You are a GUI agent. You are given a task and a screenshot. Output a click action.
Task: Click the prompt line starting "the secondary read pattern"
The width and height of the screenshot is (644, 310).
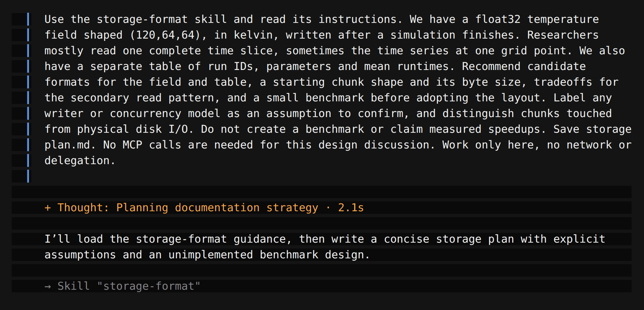[328, 98]
